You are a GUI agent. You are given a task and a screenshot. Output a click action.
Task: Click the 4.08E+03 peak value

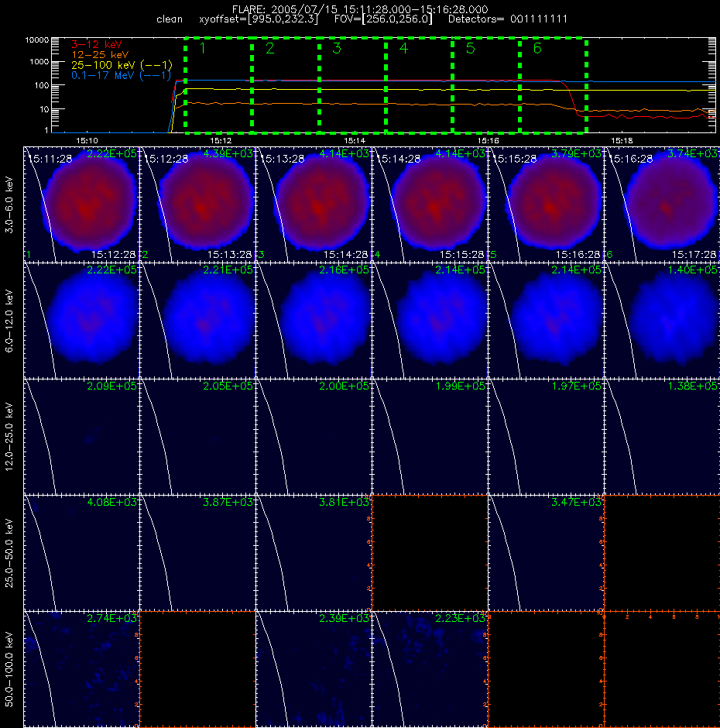pyautogui.click(x=112, y=502)
